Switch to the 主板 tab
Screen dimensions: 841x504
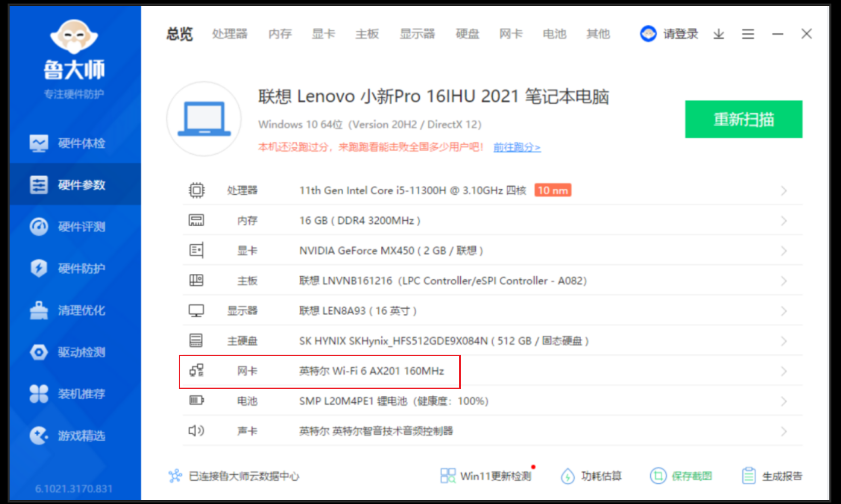tap(367, 34)
